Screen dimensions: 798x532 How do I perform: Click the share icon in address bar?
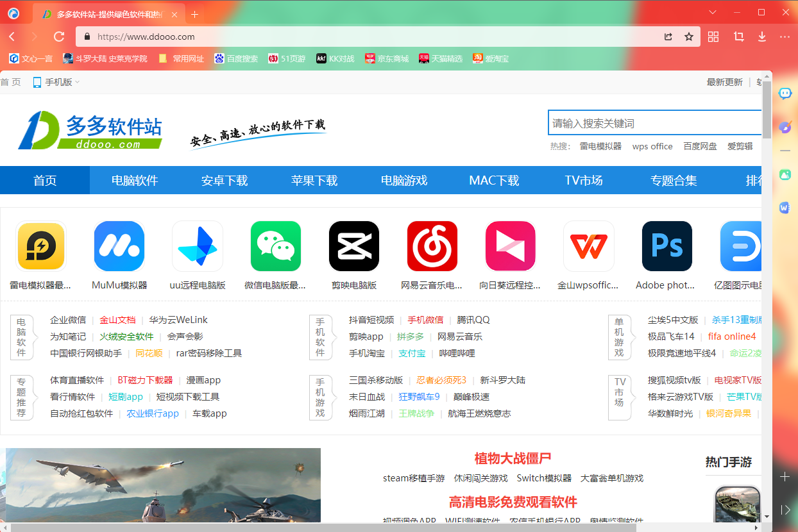(668, 37)
